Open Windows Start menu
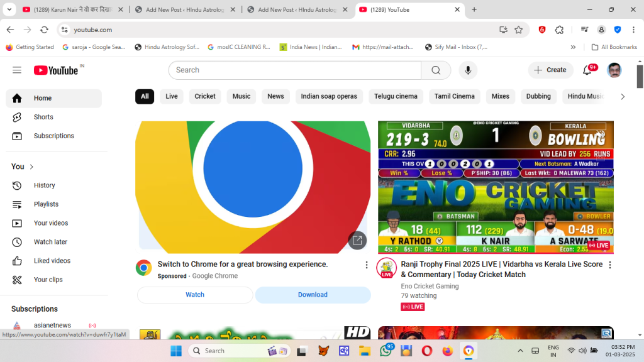644x362 pixels. point(176,351)
